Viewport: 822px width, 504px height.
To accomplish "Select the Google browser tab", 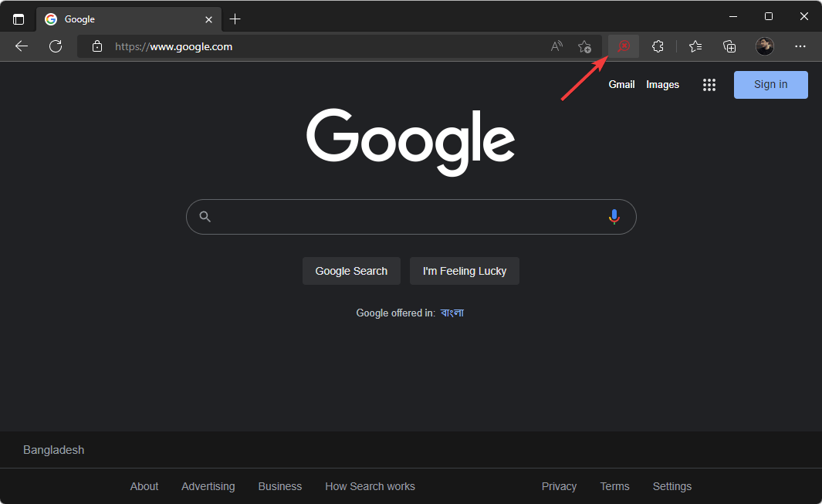I will coord(128,19).
